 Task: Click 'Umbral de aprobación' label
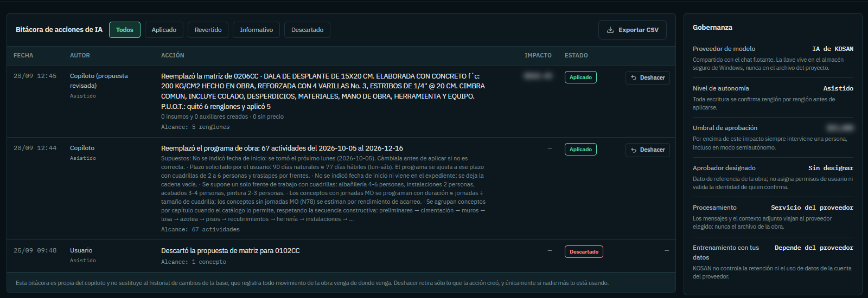point(725,128)
